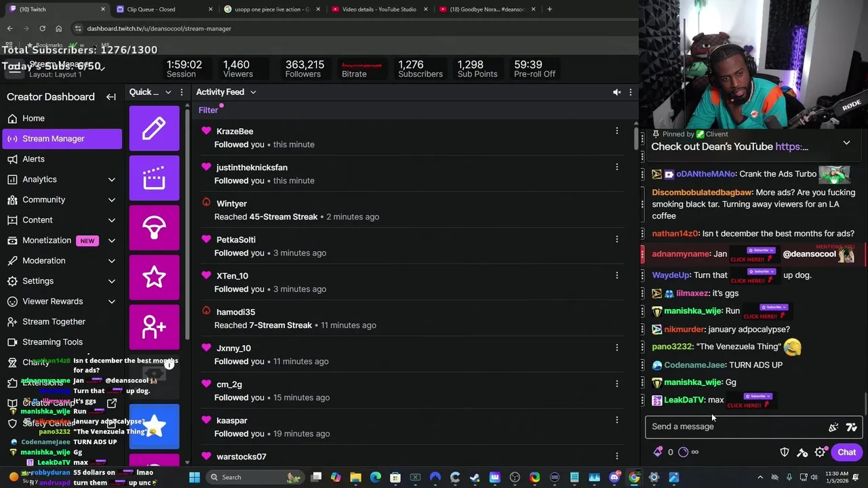Viewport: 868px width, 488px height.
Task: Open chat settings gear icon
Action: [820, 452]
